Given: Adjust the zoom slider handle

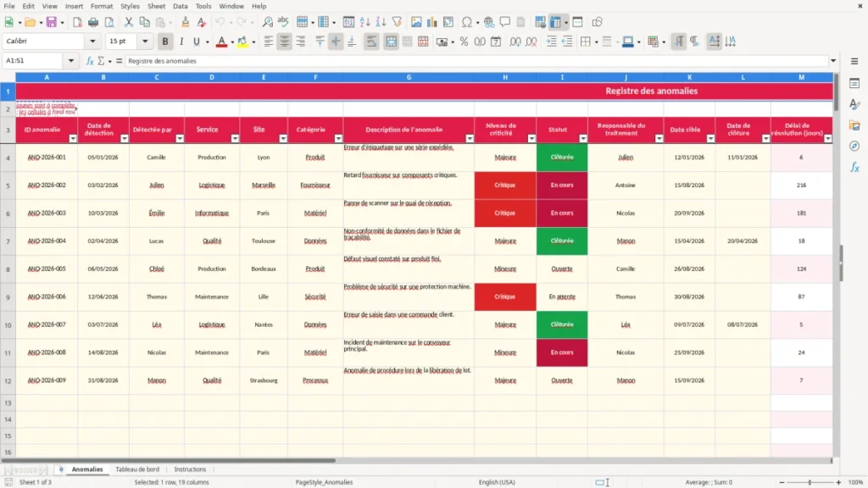Looking at the screenshot, I should pos(810,482).
